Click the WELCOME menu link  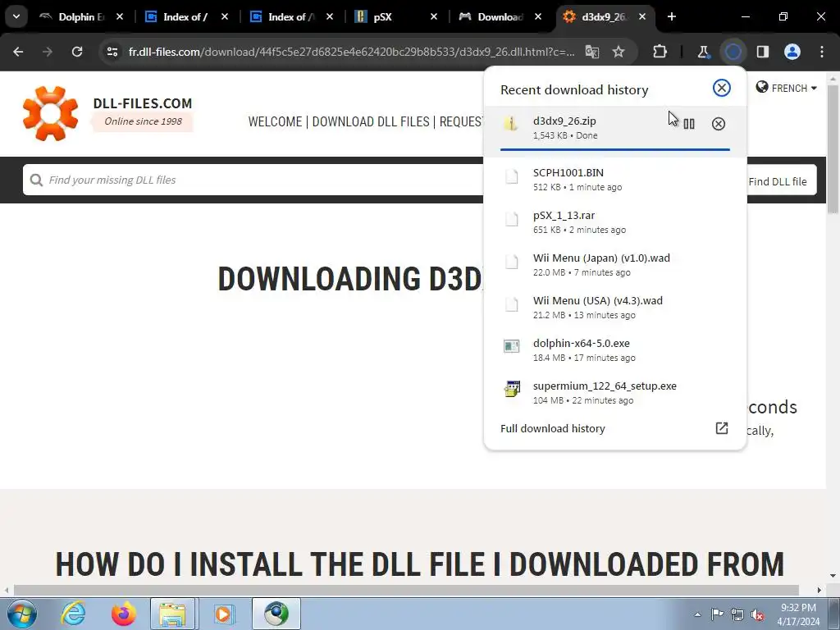tap(275, 121)
